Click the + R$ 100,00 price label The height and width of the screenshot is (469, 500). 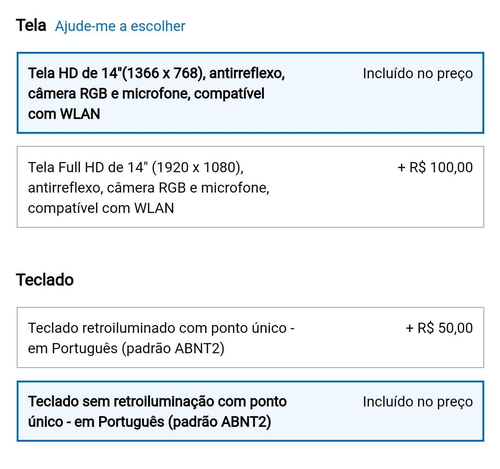[x=435, y=167]
